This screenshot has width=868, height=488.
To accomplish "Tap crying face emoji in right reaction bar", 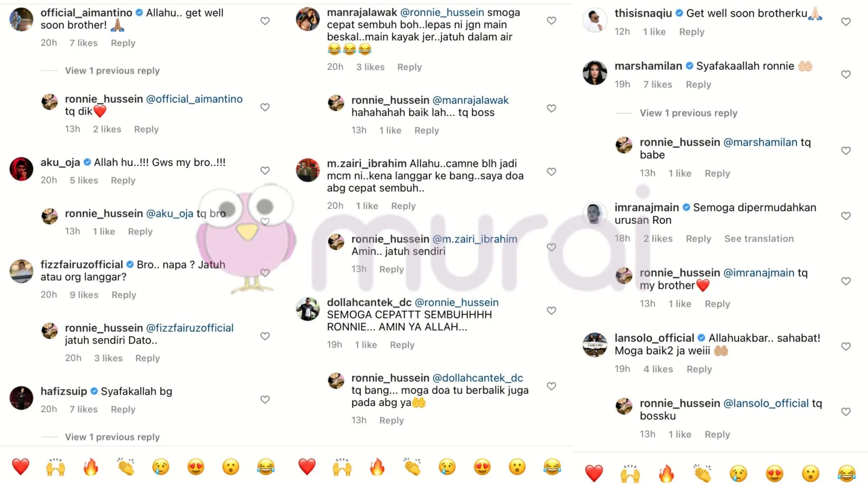I will coord(738,474).
